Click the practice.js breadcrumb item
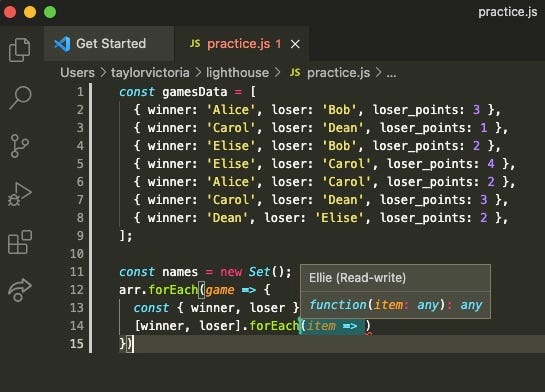545x392 pixels. (339, 73)
